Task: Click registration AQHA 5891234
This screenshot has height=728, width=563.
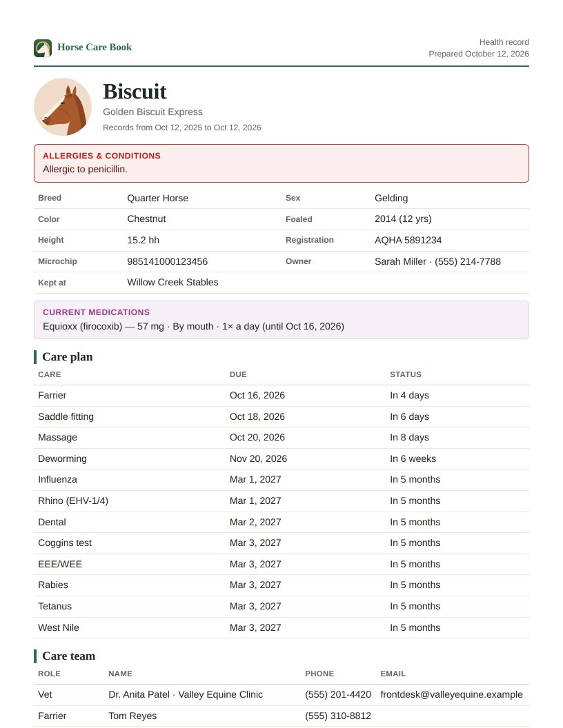Action: point(408,240)
